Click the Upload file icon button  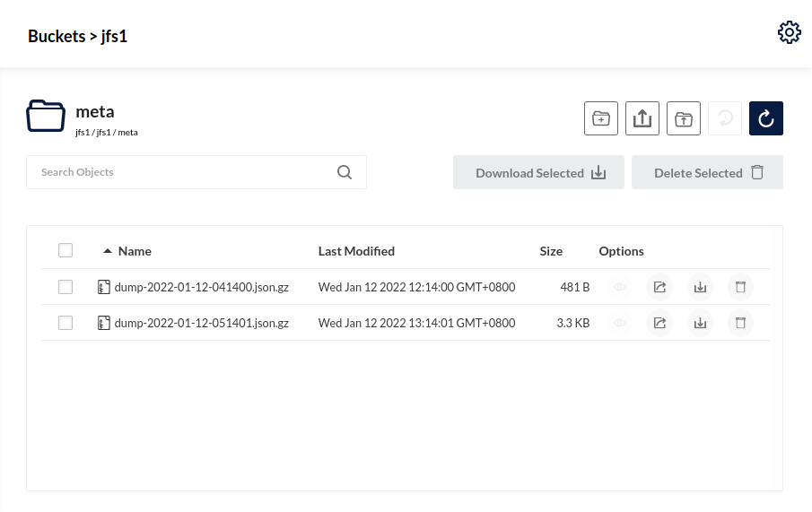(642, 118)
